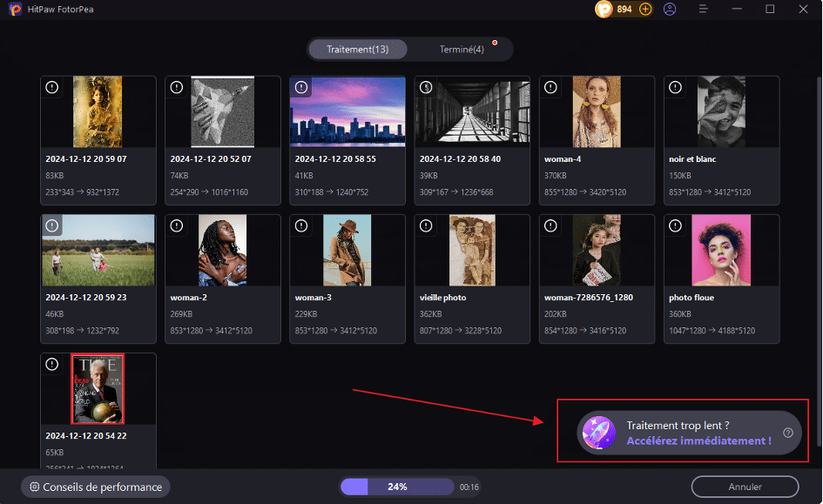Select the woman-2 photo thumbnail
Viewport: 823px width, 504px height.
pos(223,250)
